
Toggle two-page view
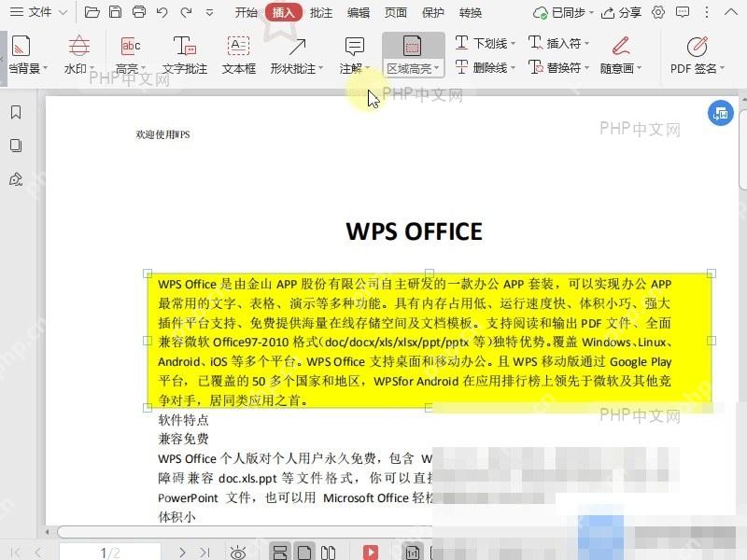click(328, 553)
